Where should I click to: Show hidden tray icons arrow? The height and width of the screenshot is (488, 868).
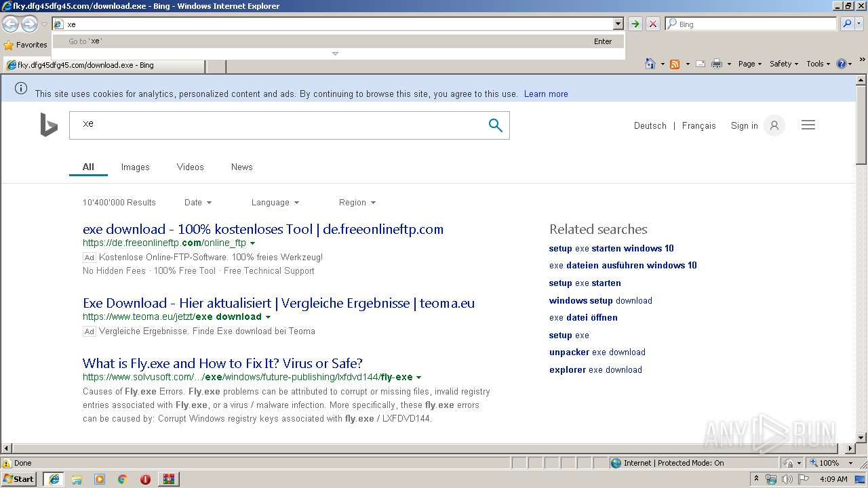click(756, 479)
